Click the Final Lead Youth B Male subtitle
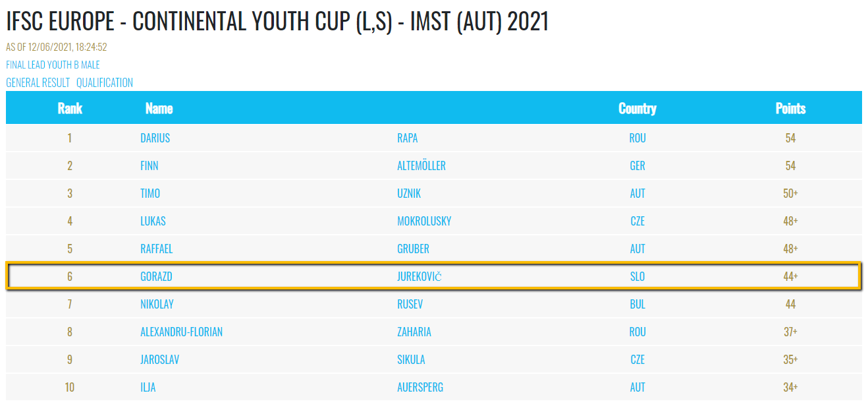 tap(53, 65)
